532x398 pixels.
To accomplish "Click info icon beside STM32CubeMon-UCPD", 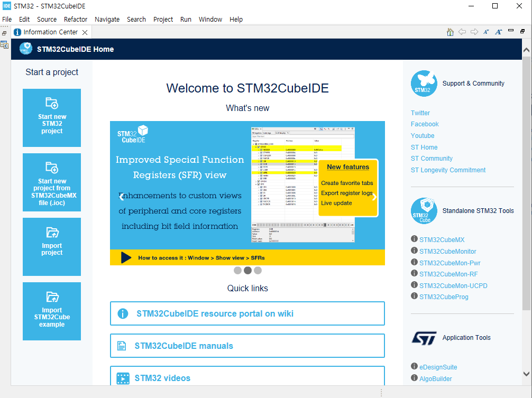I will click(x=414, y=284).
